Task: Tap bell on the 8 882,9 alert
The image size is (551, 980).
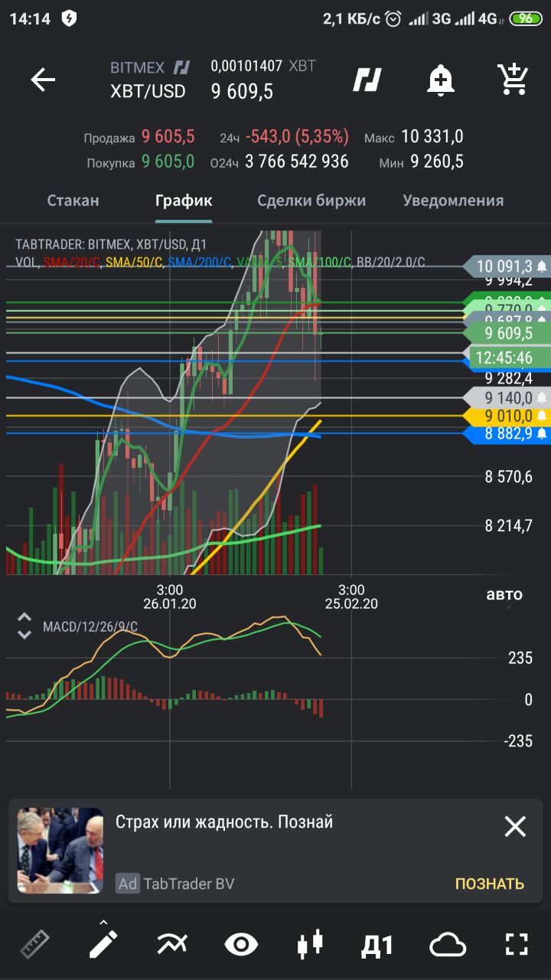Action: coord(542,433)
